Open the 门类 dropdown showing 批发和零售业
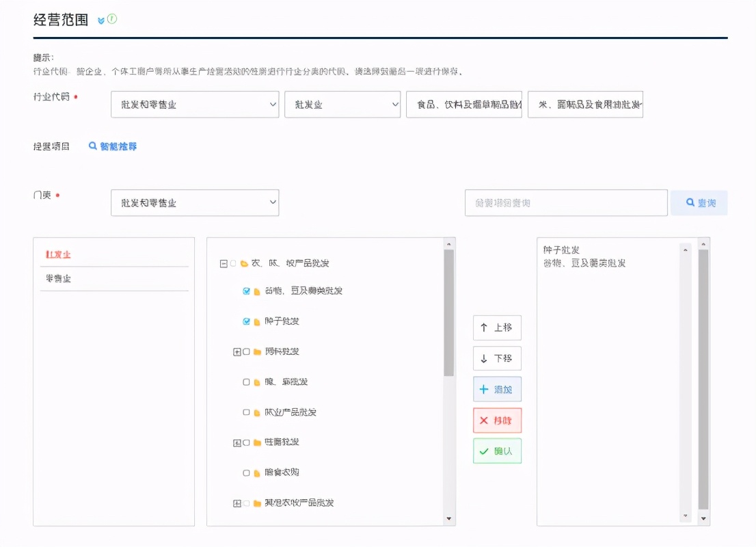The width and height of the screenshot is (756, 547). (x=195, y=202)
